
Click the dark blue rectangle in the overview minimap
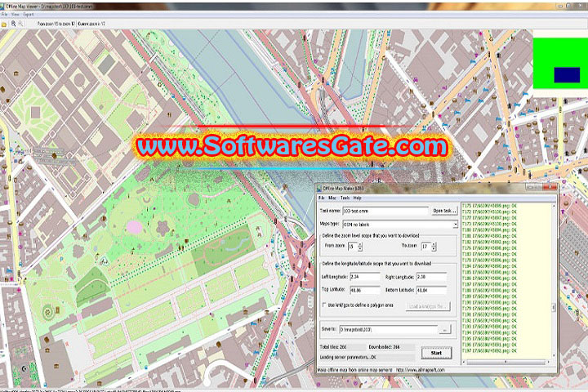(567, 75)
